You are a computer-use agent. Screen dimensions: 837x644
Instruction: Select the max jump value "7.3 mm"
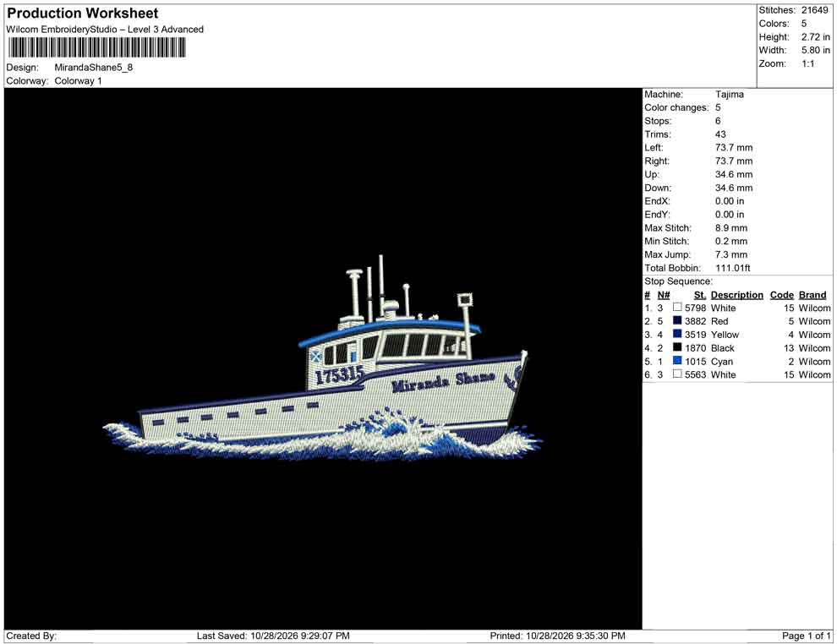pos(731,254)
